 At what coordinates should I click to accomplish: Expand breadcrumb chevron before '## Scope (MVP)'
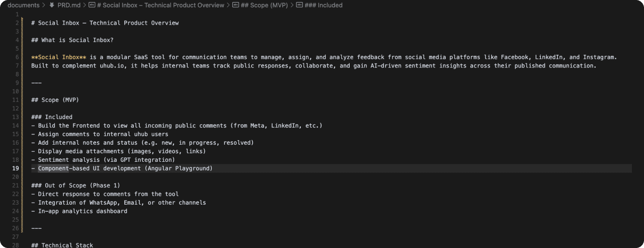(228, 5)
